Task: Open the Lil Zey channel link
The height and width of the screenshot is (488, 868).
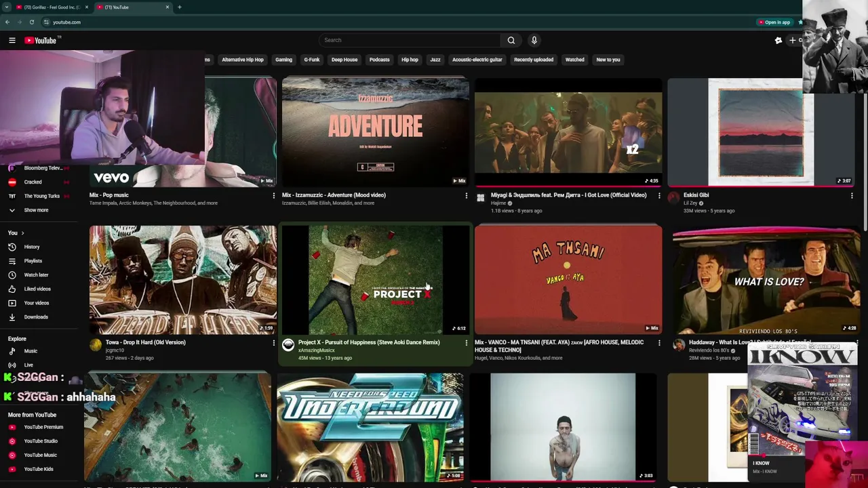Action: click(x=690, y=203)
